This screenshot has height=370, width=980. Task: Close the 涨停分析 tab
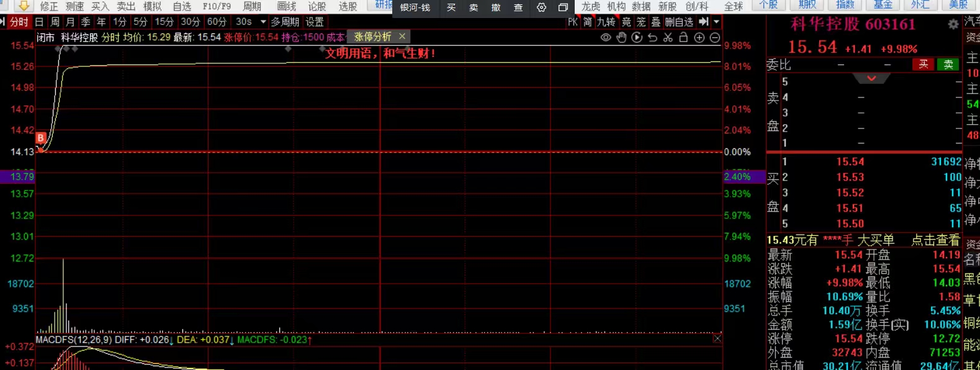402,37
